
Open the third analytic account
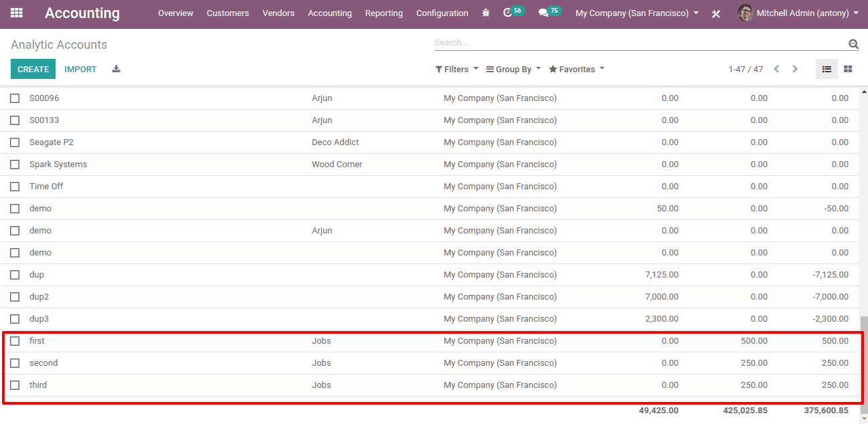tap(38, 385)
